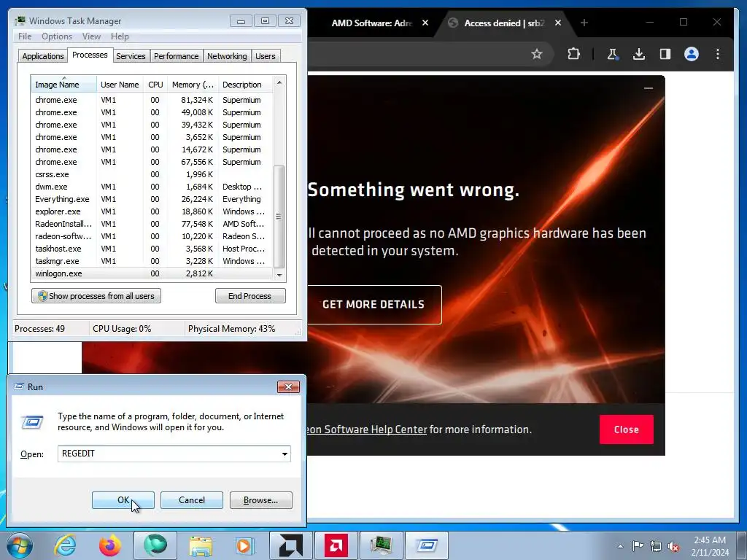Click Browse... in the Run dialog
747x560 pixels.
click(260, 500)
